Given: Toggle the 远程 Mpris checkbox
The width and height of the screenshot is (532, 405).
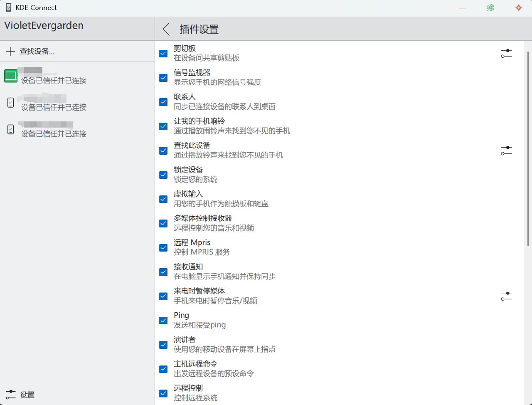Looking at the screenshot, I should (x=164, y=247).
